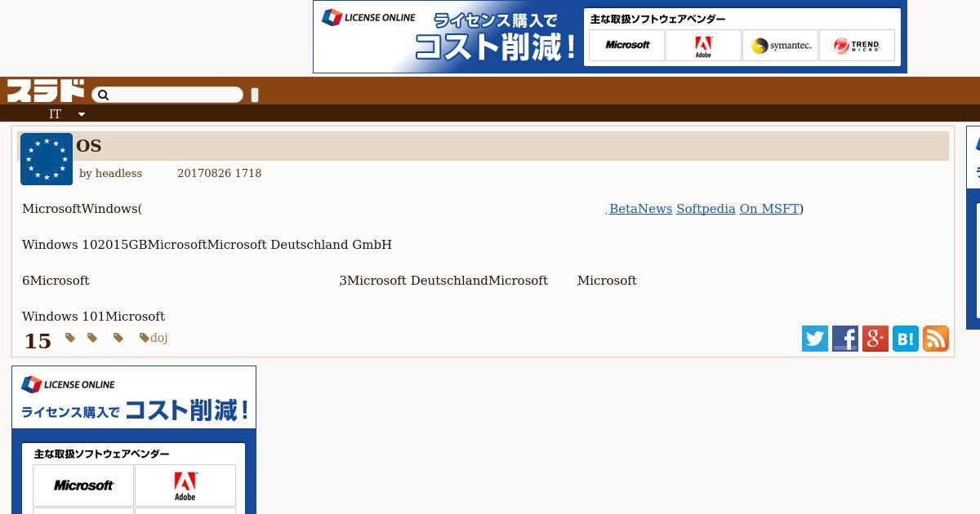Click the EU flag topic icon
The image size is (980, 514).
point(47,159)
